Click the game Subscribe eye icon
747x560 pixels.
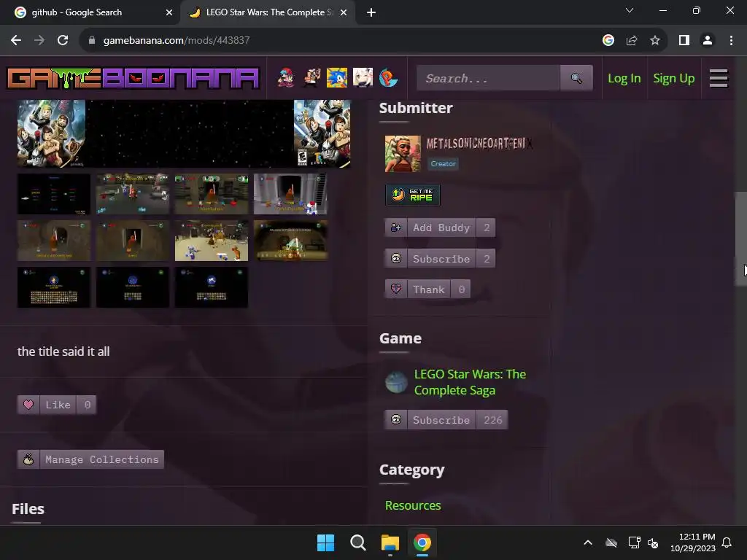point(396,420)
